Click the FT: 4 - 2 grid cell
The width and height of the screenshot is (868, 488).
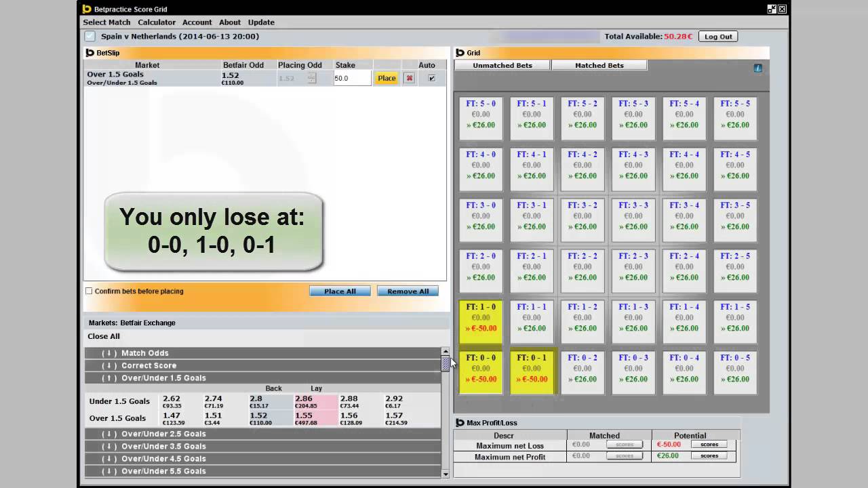pos(583,169)
